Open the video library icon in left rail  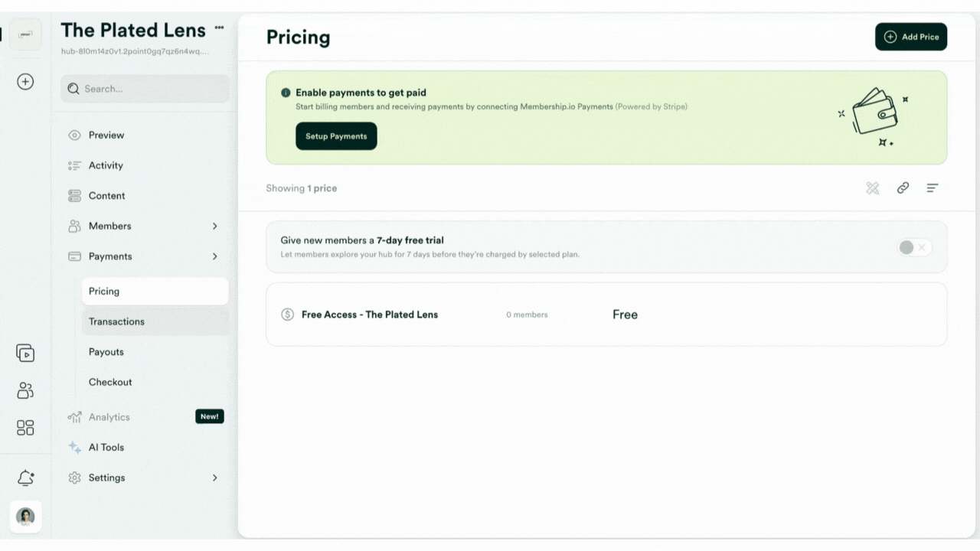click(x=25, y=353)
